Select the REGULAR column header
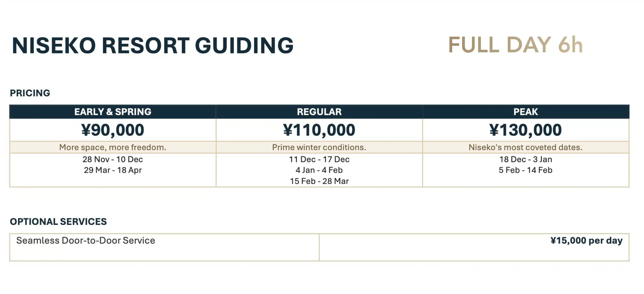 [319, 112]
